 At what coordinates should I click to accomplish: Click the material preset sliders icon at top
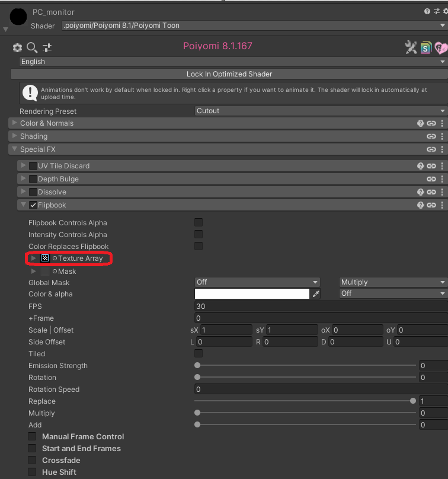tap(437, 11)
